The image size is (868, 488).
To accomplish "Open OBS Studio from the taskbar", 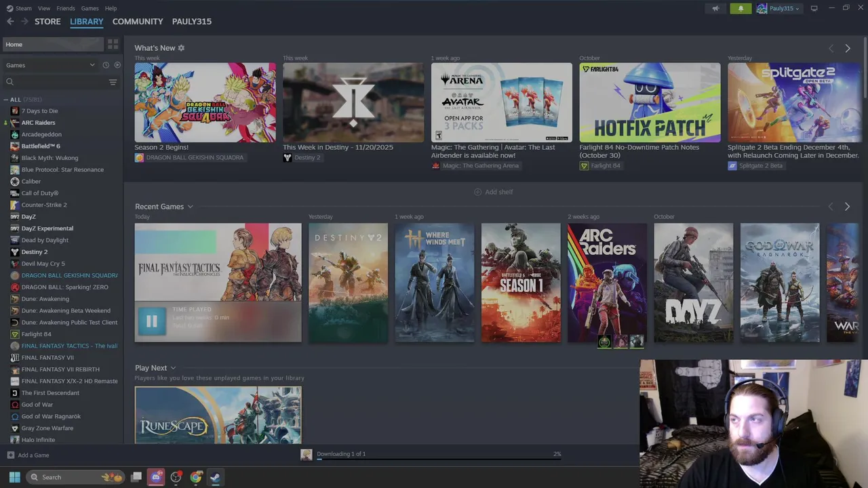I will click(176, 477).
